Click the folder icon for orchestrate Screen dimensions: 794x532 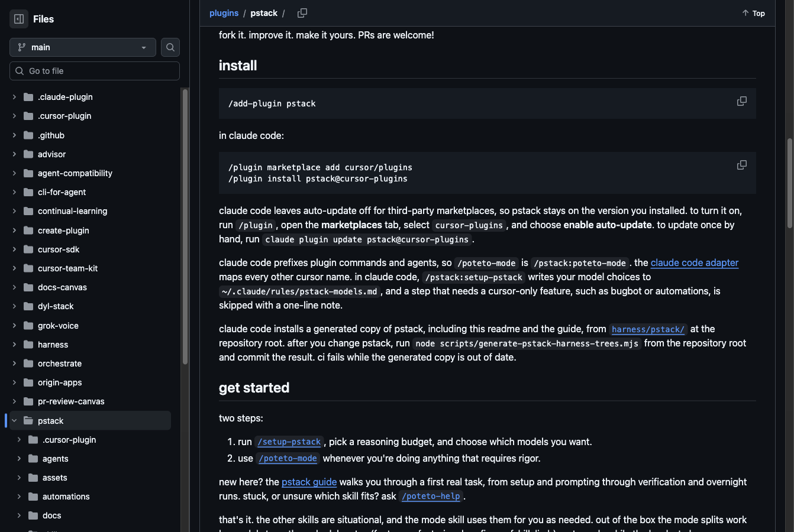coord(28,364)
